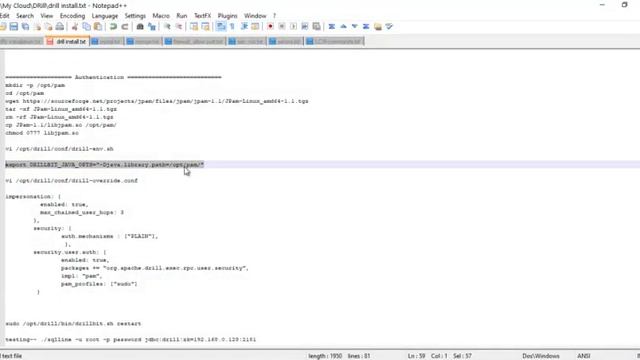This screenshot has height=360, width=640.
Task: Click the Paste clipboard icon
Action: point(98,27)
